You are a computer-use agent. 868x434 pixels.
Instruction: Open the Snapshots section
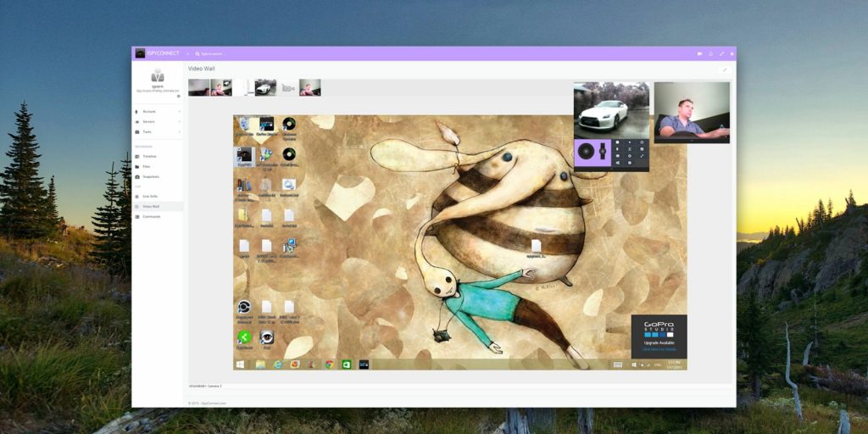[158, 176]
